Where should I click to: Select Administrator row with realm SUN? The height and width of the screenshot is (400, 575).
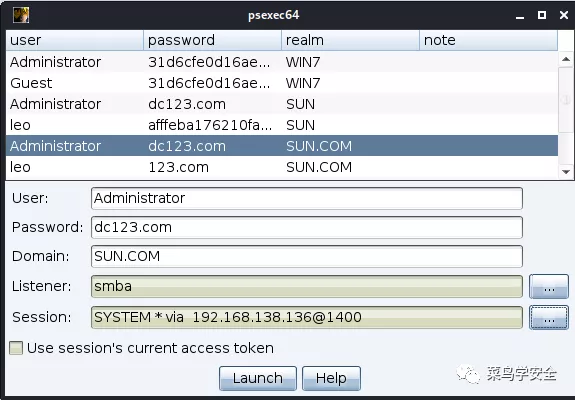[x=282, y=104]
